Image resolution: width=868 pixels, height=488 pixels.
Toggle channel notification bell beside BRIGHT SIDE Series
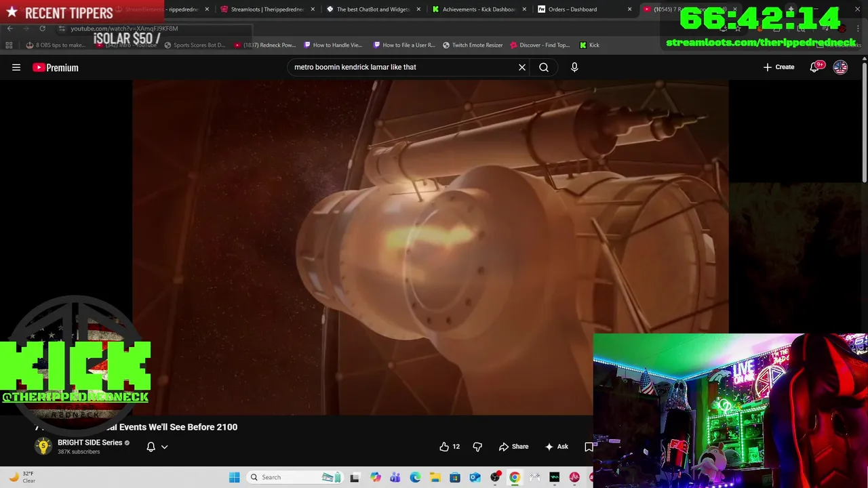(151, 447)
